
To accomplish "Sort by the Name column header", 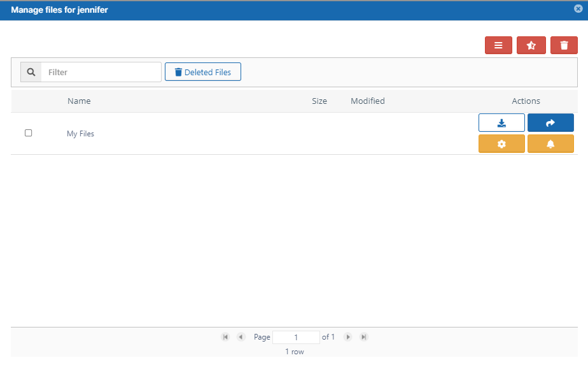I will pos(79,101).
